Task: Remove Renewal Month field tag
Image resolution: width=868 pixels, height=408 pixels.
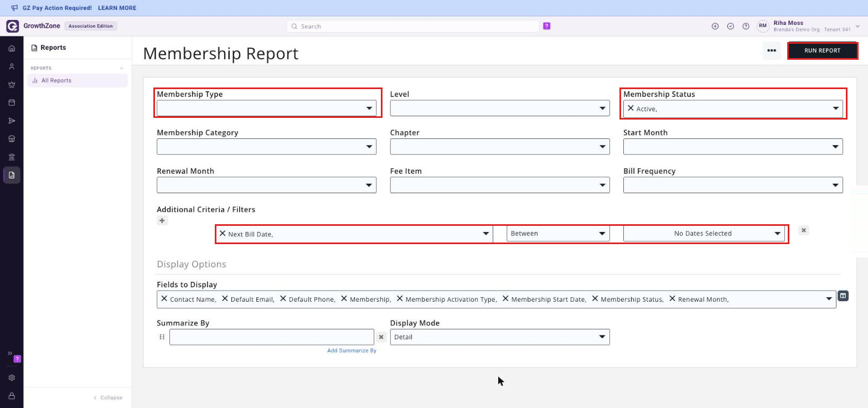Action: pos(673,298)
